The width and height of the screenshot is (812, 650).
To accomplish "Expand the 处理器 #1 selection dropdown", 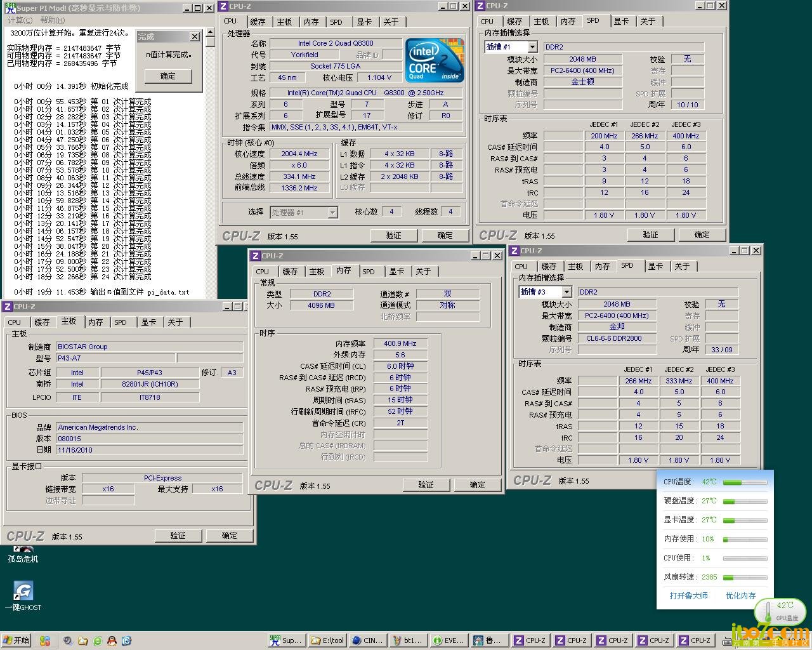I will (333, 213).
